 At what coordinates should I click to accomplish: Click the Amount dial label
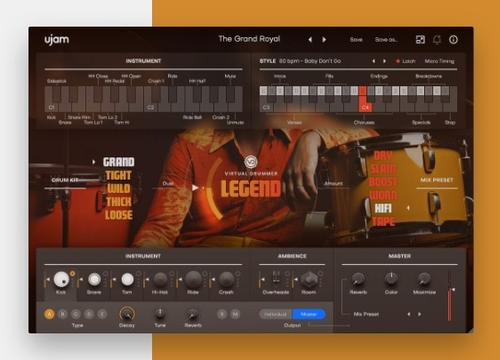tap(334, 184)
